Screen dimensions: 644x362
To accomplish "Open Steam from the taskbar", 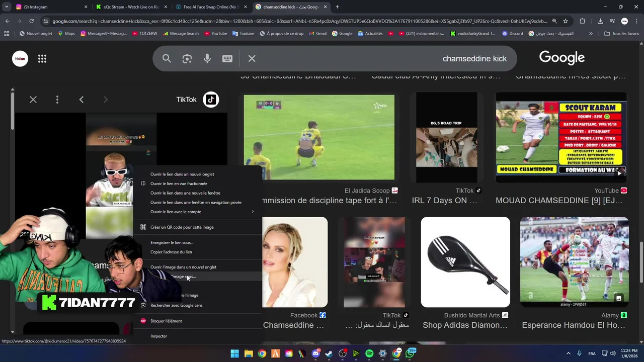I will coord(329,353).
